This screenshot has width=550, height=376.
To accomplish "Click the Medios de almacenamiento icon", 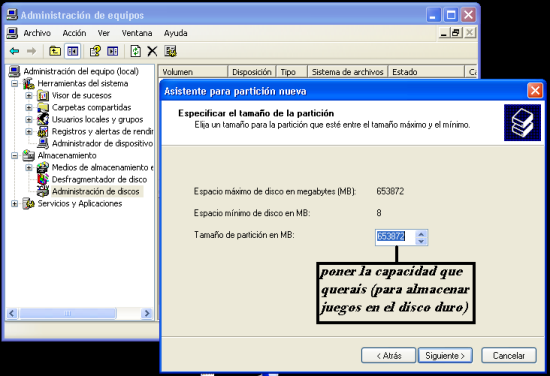I will (43, 167).
